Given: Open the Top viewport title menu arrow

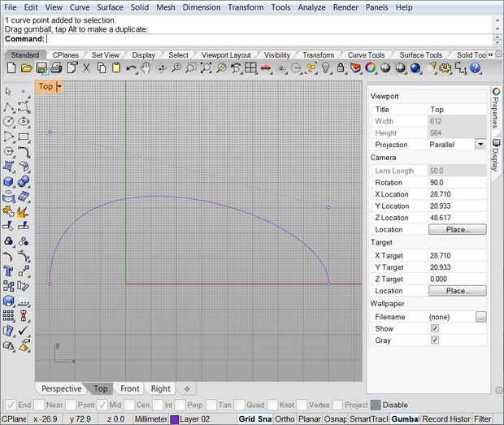Looking at the screenshot, I should pos(59,86).
